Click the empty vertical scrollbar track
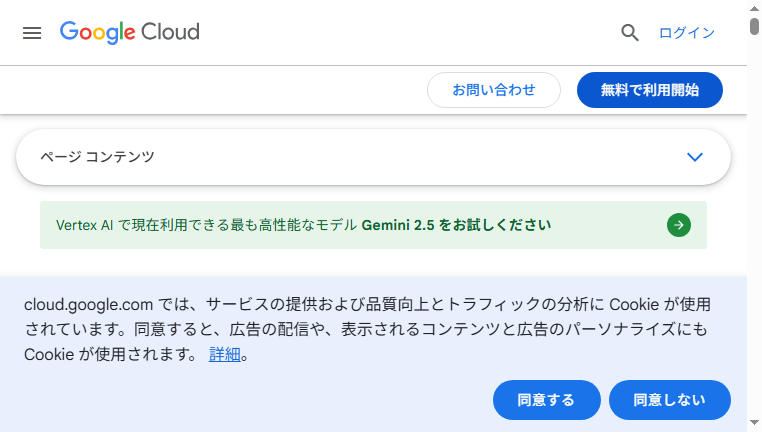Screen dimensions: 762x432 pos(754,224)
